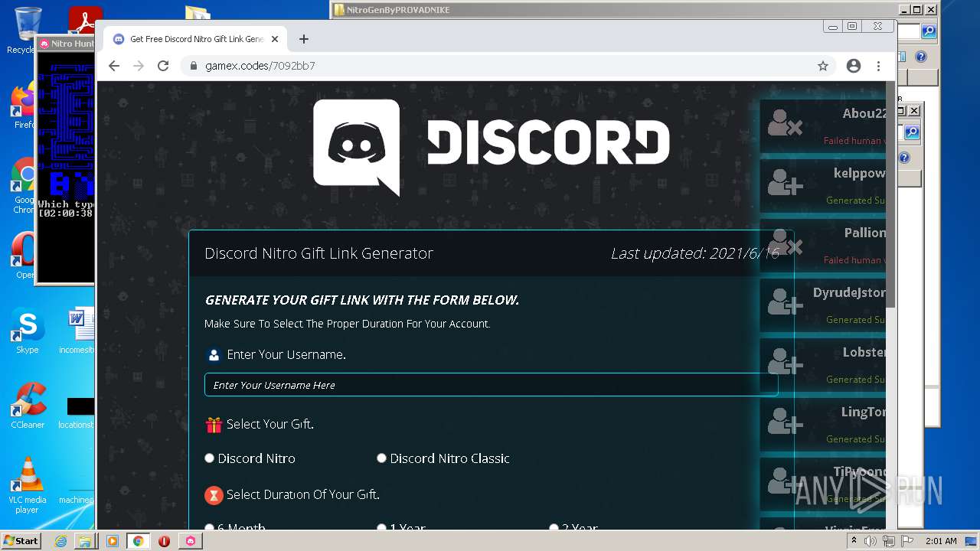The image size is (980, 551).
Task: Open the Chrome profile avatar icon
Action: pyautogui.click(x=854, y=66)
